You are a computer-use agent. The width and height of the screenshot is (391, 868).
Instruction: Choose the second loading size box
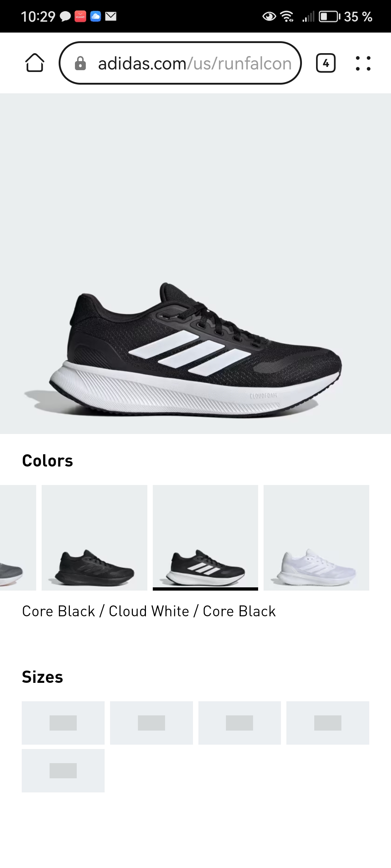(x=151, y=723)
